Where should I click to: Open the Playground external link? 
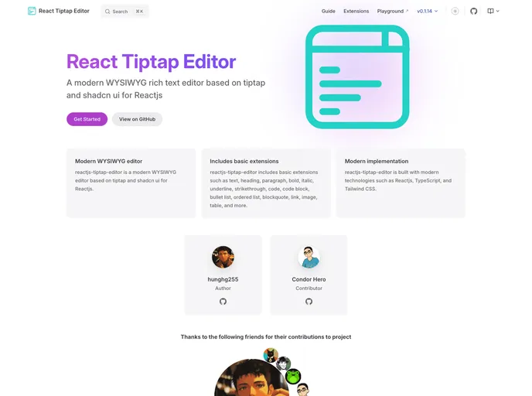click(393, 11)
